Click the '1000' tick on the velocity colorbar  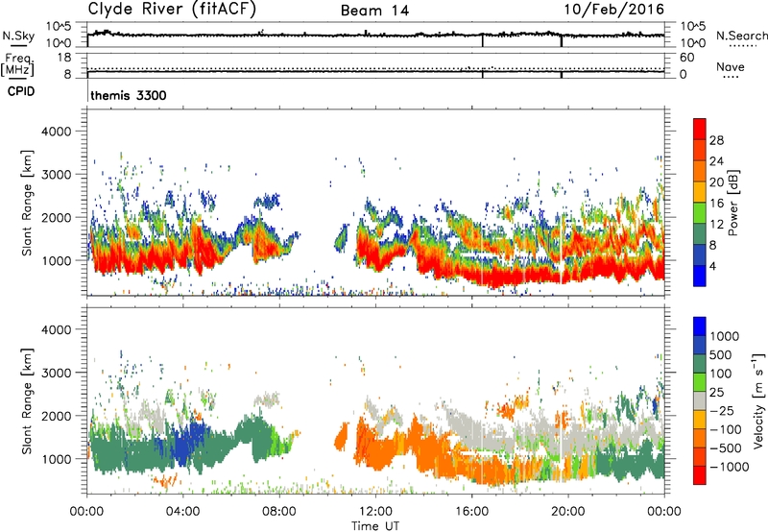coord(724,336)
